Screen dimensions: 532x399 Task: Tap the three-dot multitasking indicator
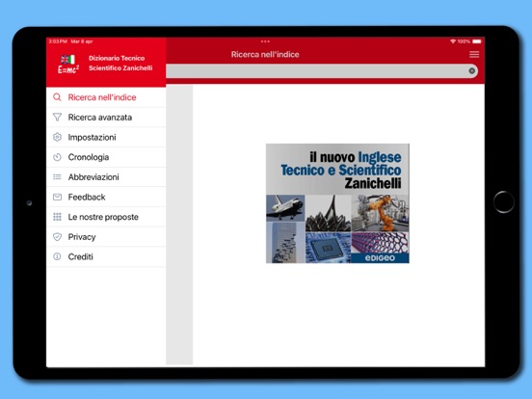265,41
